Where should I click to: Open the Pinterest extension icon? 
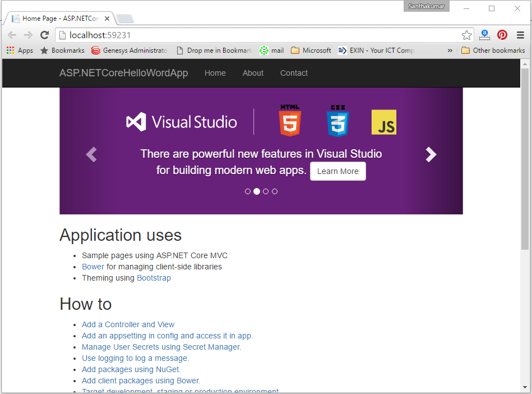[x=502, y=35]
